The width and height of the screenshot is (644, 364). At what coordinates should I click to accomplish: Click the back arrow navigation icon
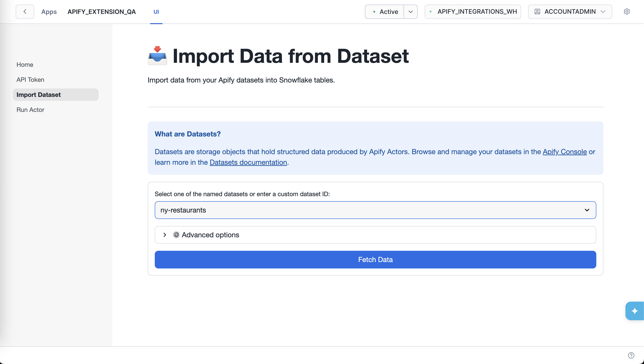(x=25, y=11)
